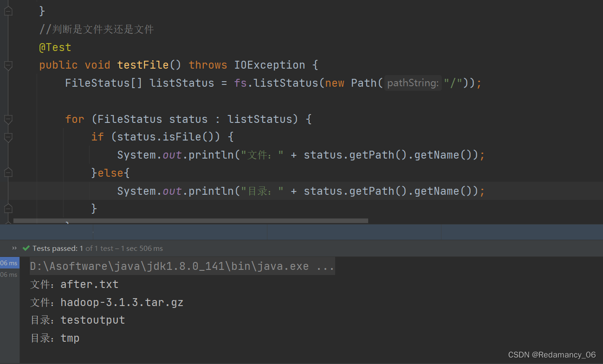Click the @Test annotation
Viewport: 603px width, 364px height.
tap(55, 47)
